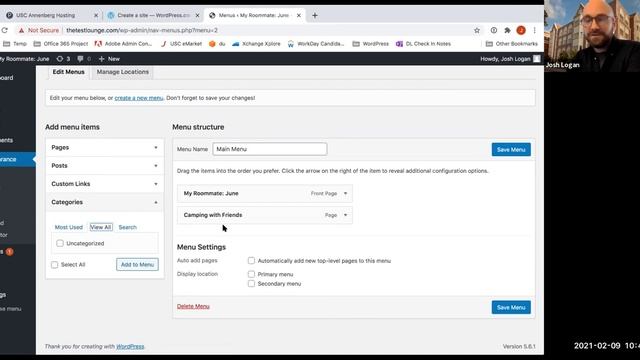Screen dimensions: 640x360
Task: Open the Other Bookmarks folder
Action: coord(512,44)
